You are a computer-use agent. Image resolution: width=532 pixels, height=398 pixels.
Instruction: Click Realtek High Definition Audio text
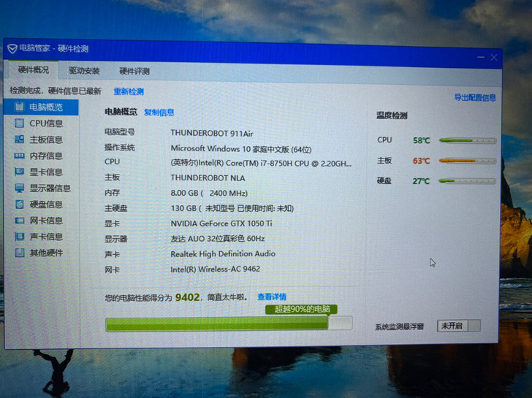point(223,253)
